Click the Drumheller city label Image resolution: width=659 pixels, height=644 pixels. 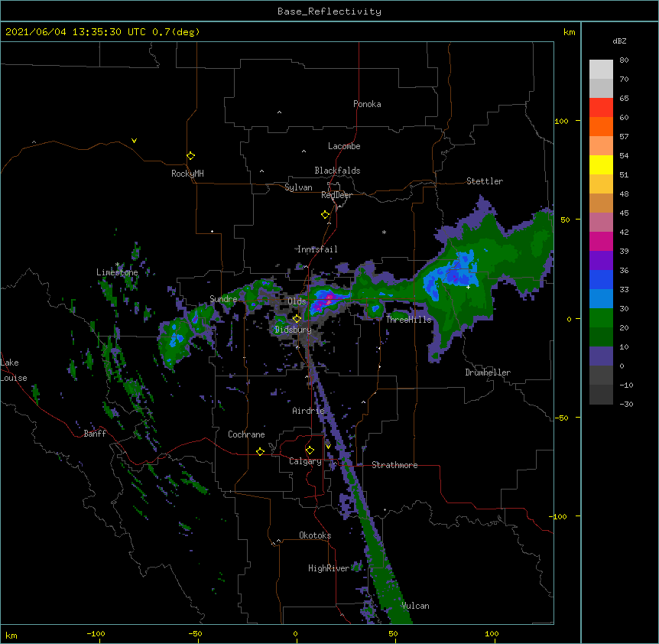(488, 372)
